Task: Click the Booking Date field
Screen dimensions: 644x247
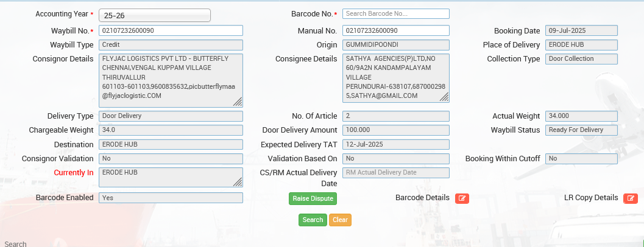Action: point(581,30)
